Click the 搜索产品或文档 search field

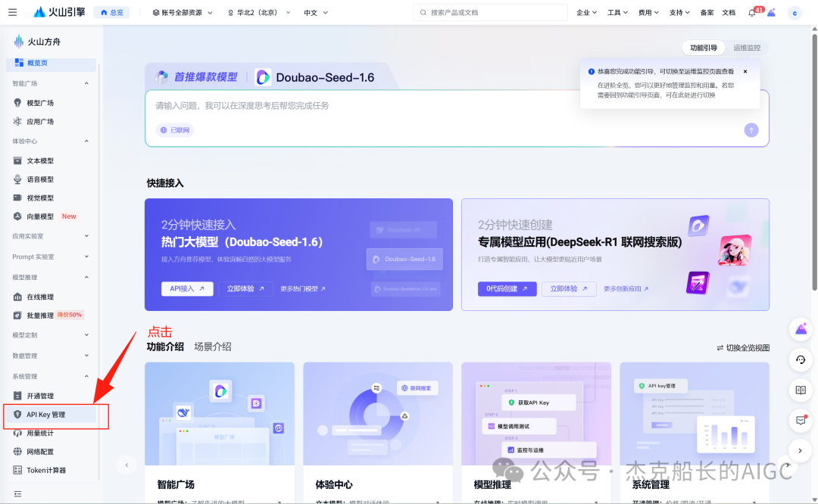(490, 13)
